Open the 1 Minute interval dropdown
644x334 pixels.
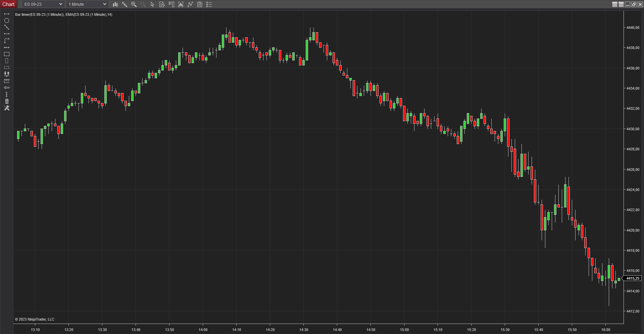coord(87,4)
